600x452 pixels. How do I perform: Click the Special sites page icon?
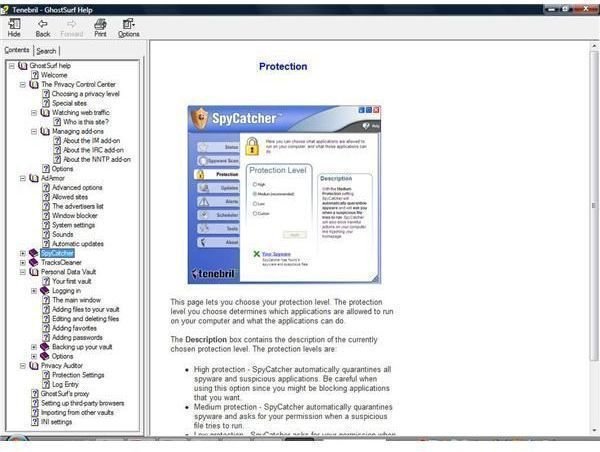click(x=46, y=103)
